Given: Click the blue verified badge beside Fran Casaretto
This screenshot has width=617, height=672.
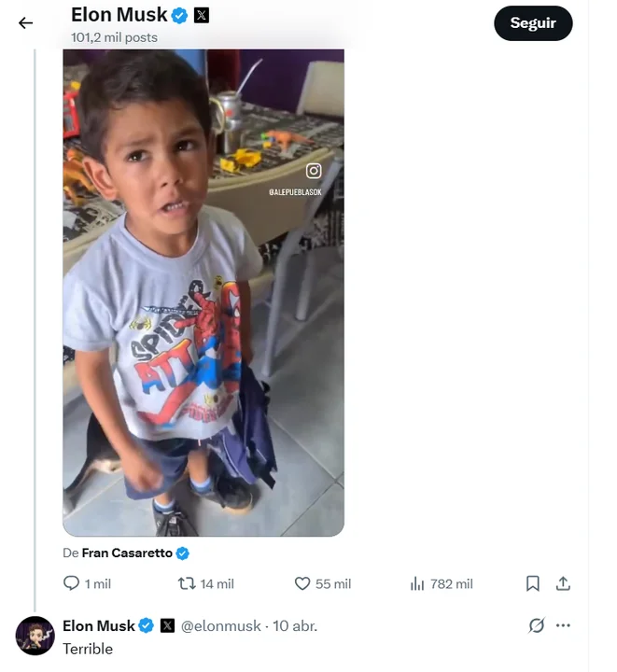Looking at the screenshot, I should 183,553.
